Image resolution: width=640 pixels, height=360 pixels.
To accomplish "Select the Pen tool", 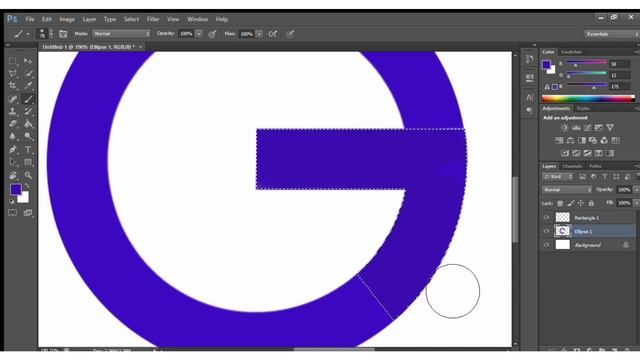I will click(13, 149).
